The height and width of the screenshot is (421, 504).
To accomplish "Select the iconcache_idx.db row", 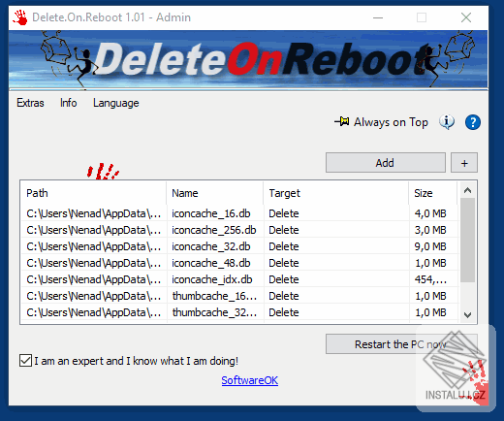I will (239, 279).
